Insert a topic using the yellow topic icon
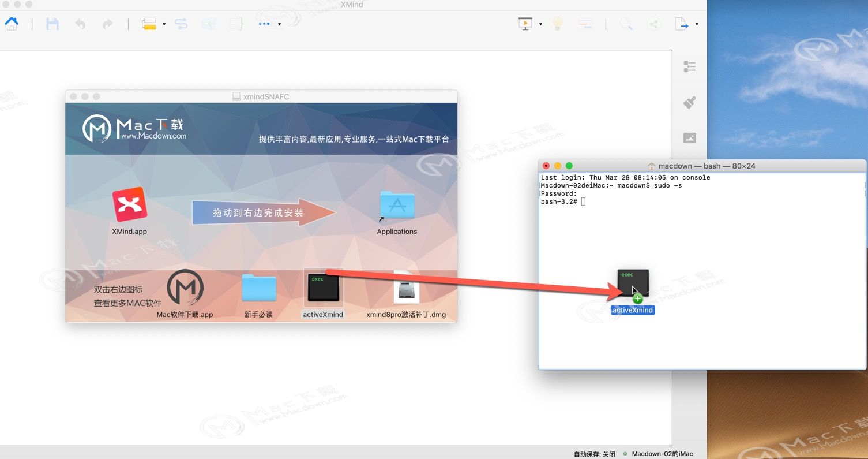 click(149, 24)
